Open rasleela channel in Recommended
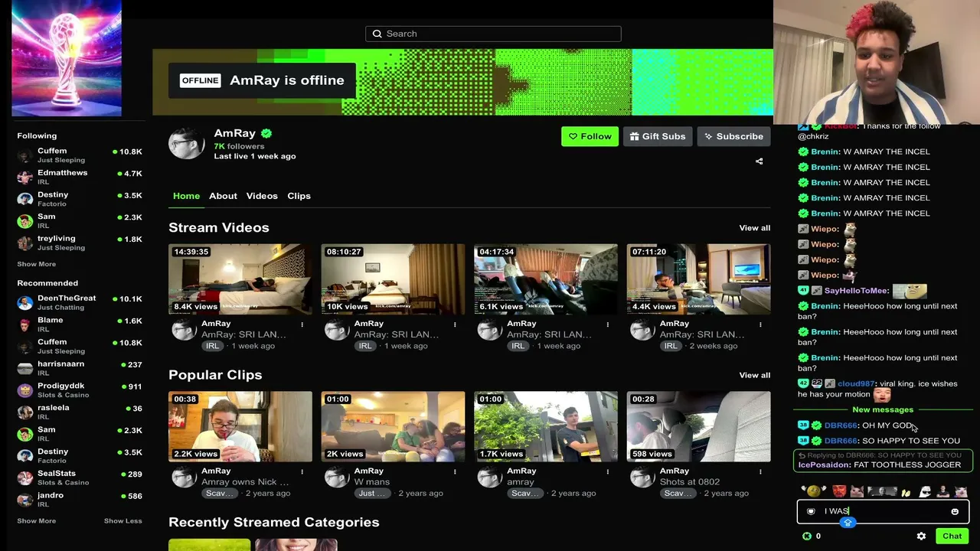Image resolution: width=980 pixels, height=551 pixels. (x=80, y=412)
